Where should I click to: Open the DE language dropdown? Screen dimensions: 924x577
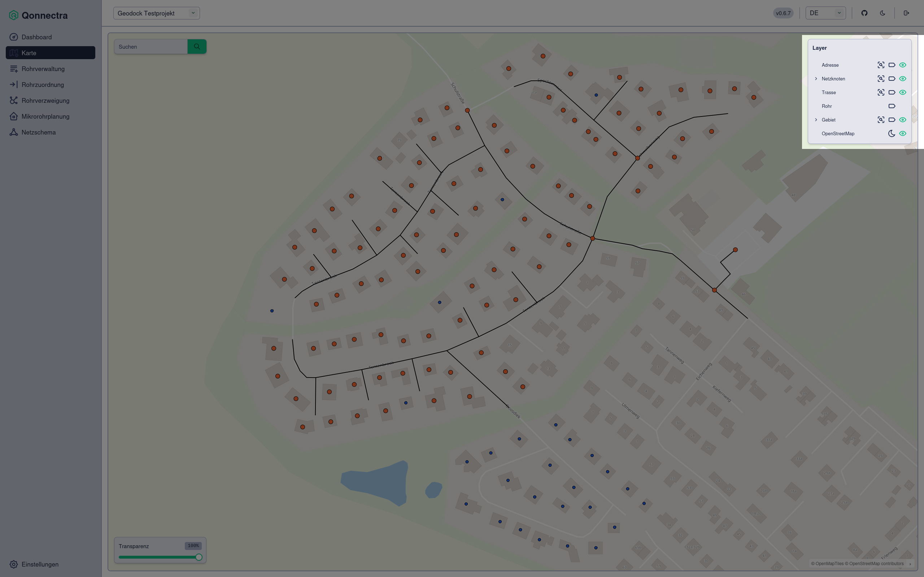click(825, 13)
